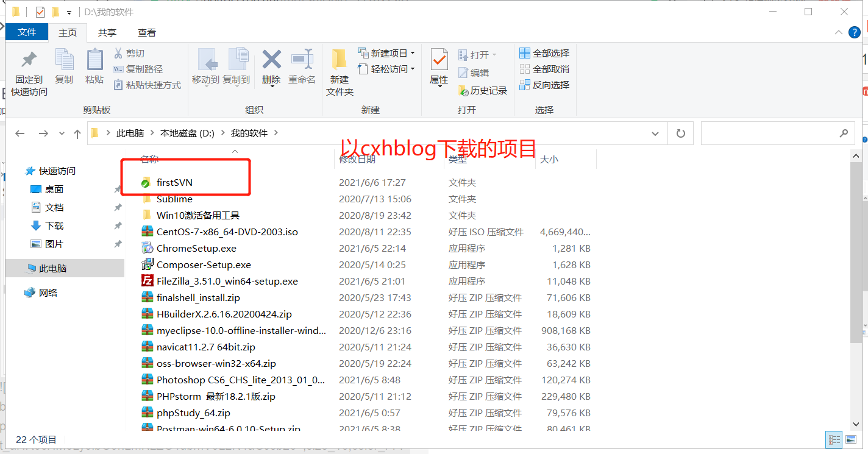The image size is (868, 454).
Task: Click the Pin to Quick access icon
Action: (x=29, y=61)
